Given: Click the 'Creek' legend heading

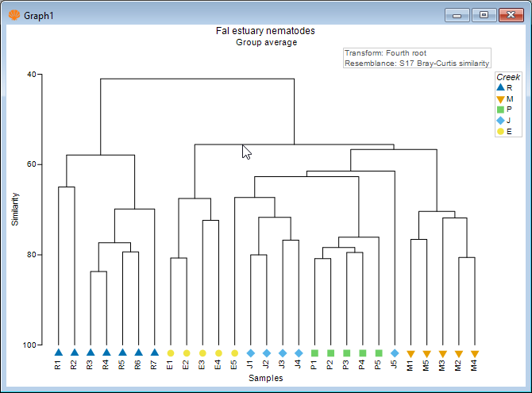Looking at the screenshot, I should (507, 77).
